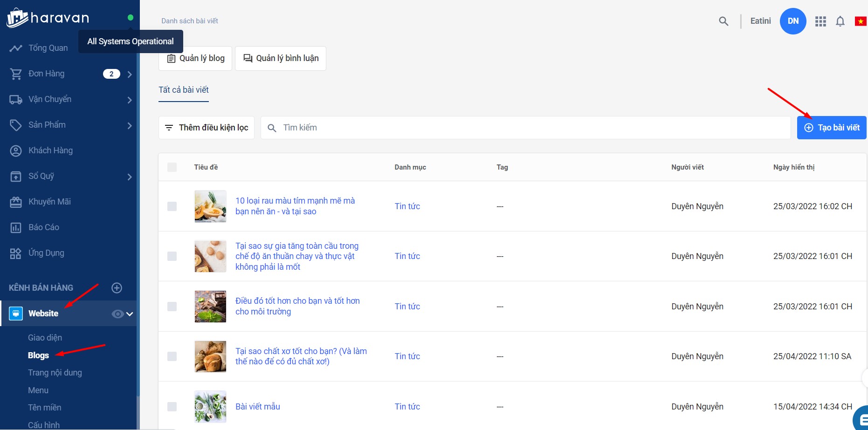The image size is (868, 430).
Task: Open 'Thêm điều kiện lọc' filter button
Action: click(207, 128)
